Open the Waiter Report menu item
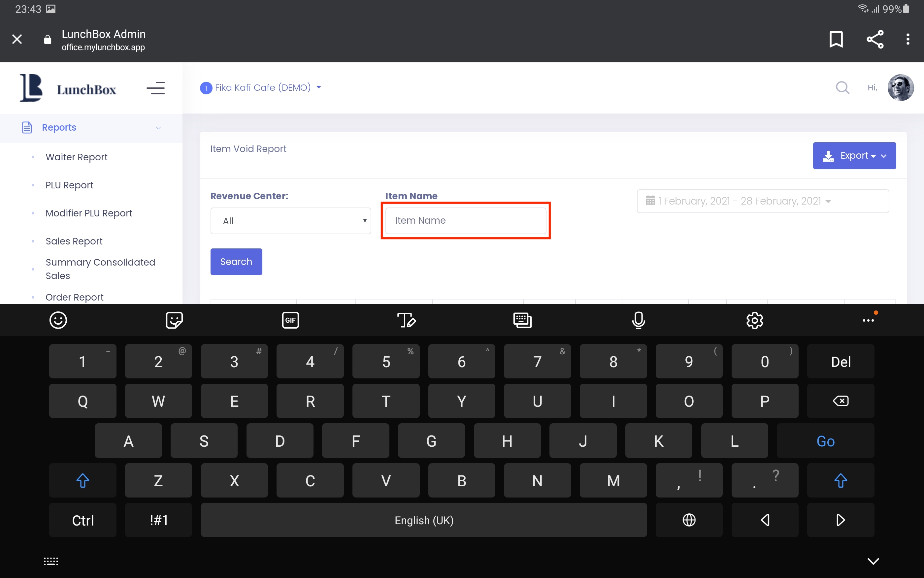Image resolution: width=924 pixels, height=578 pixels. click(77, 157)
